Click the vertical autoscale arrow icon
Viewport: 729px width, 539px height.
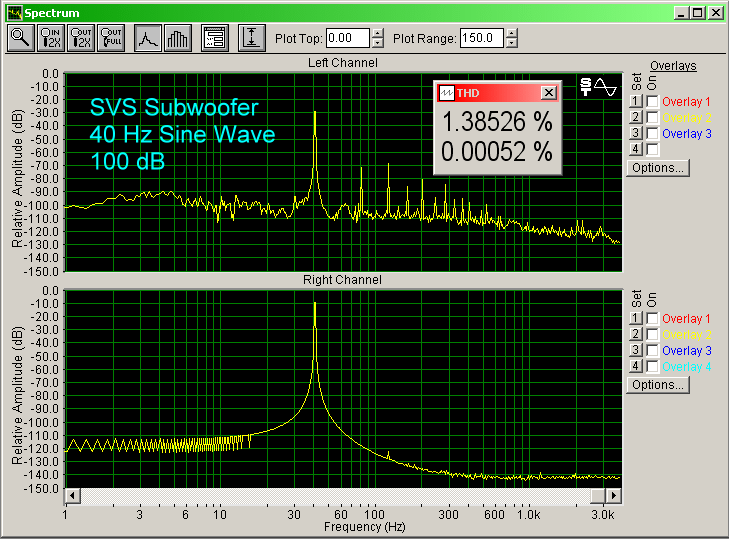click(251, 38)
